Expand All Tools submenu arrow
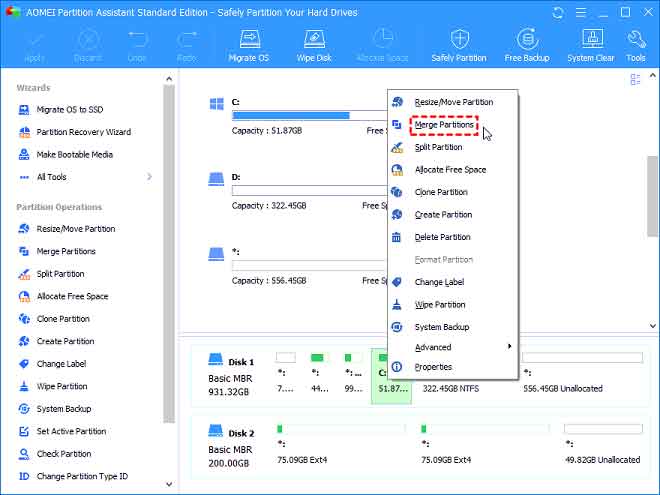 [x=149, y=177]
